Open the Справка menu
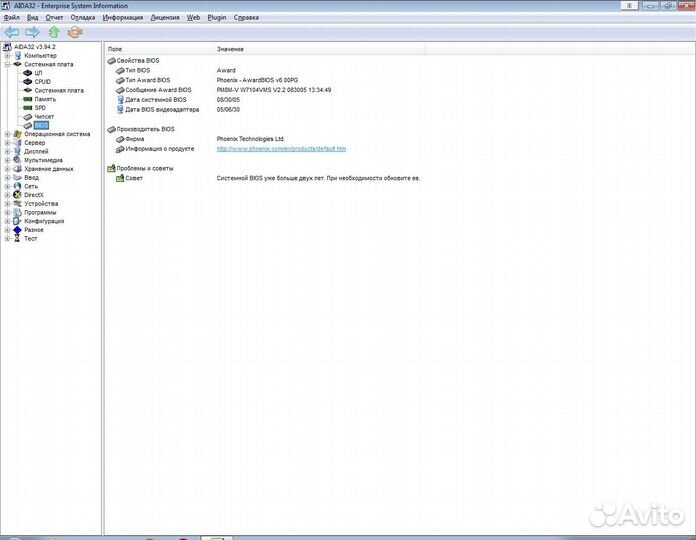Screen dimensions: 696x540 coord(245,17)
